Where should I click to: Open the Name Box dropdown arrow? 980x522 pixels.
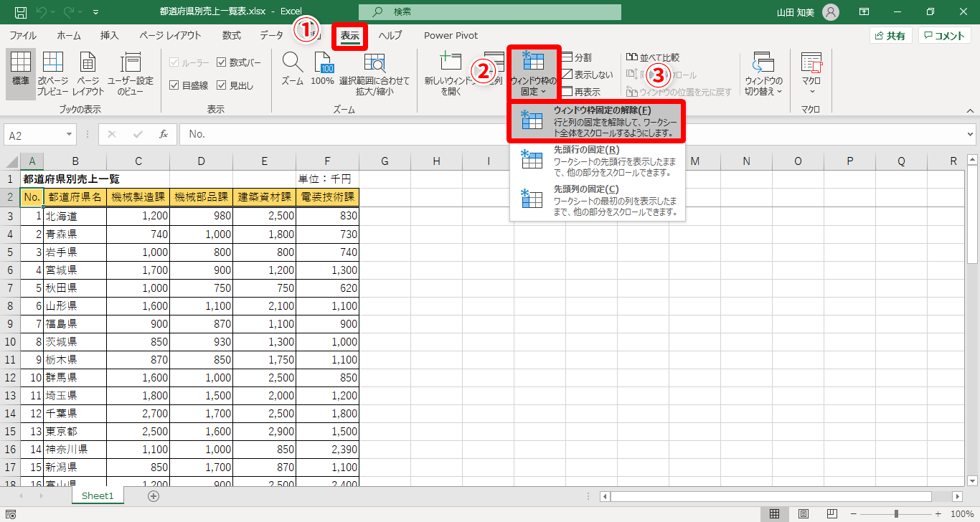point(70,135)
